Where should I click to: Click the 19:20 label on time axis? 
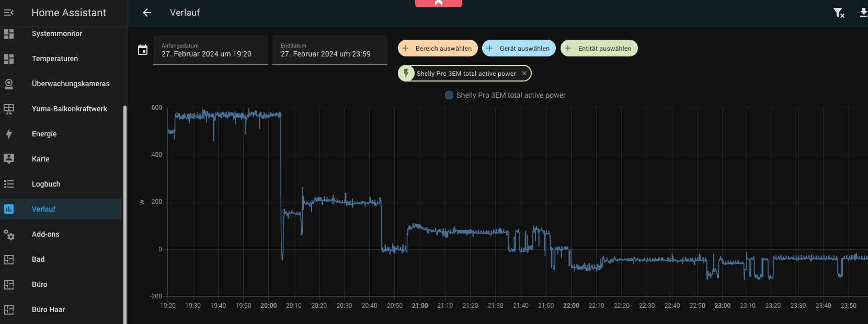pos(168,306)
